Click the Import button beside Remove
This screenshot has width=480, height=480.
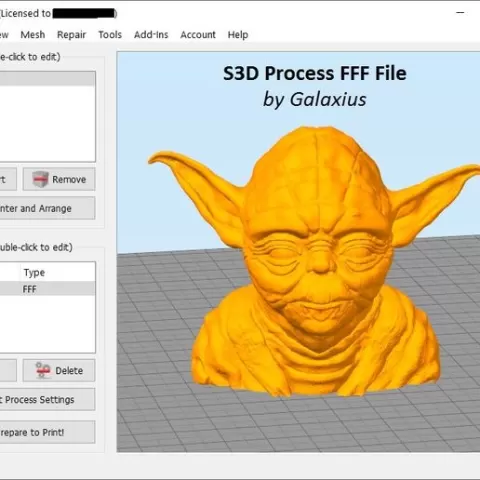8,179
